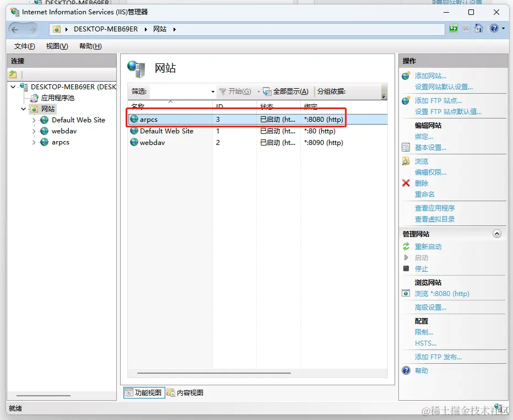513x420 pixels.
Task: Click the 添加网站... link
Action: click(x=430, y=76)
